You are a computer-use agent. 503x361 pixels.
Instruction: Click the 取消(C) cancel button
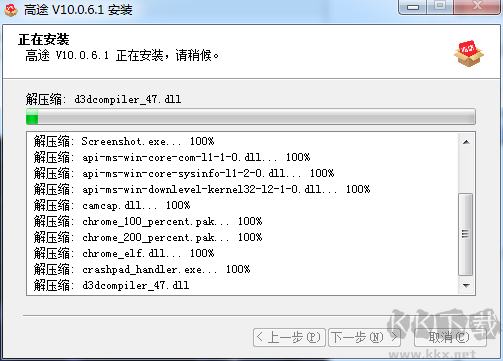450,338
